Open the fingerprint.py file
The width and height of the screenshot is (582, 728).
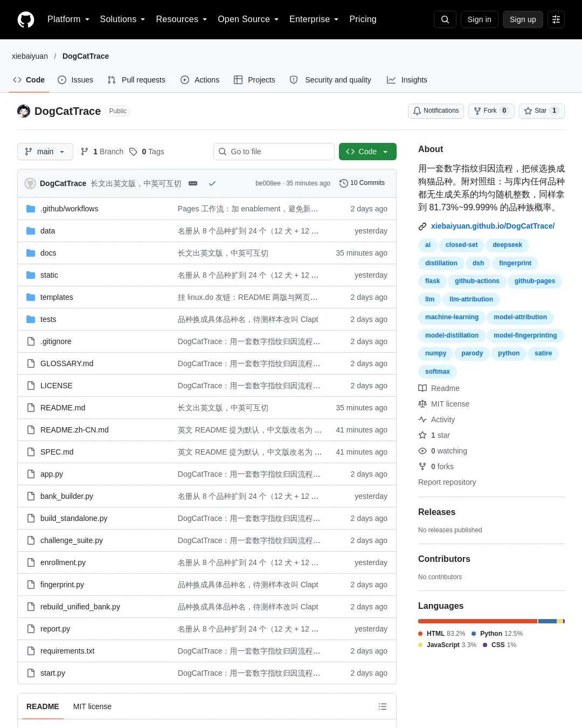click(62, 585)
